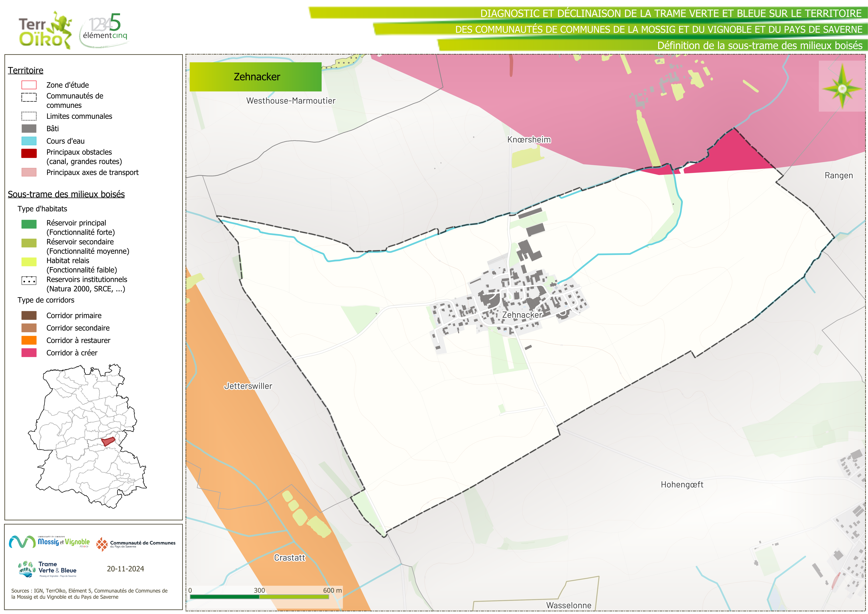Click the Knœrsheim map label
Image resolution: width=868 pixels, height=614 pixels.
point(529,140)
